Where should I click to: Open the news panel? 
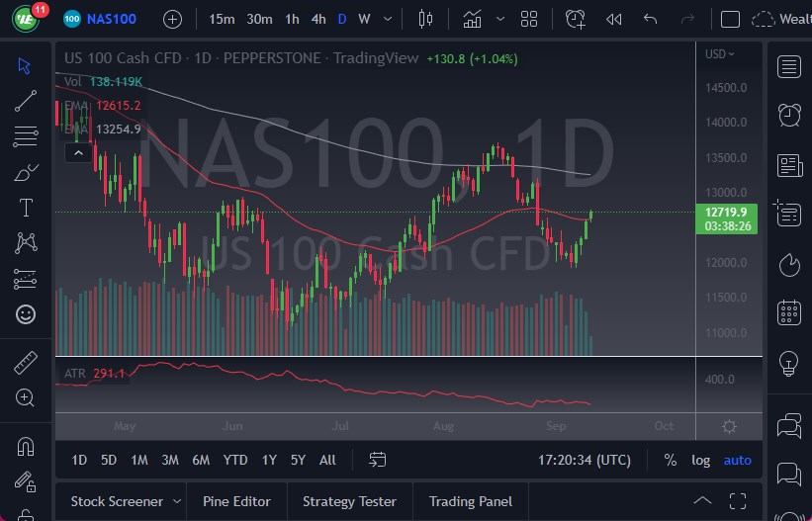click(x=789, y=166)
